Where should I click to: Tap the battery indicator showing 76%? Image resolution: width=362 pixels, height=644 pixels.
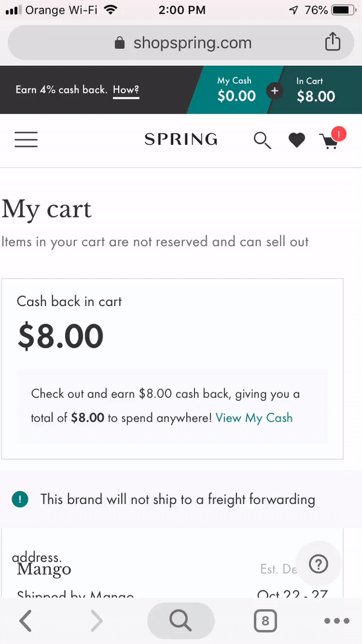(342, 10)
